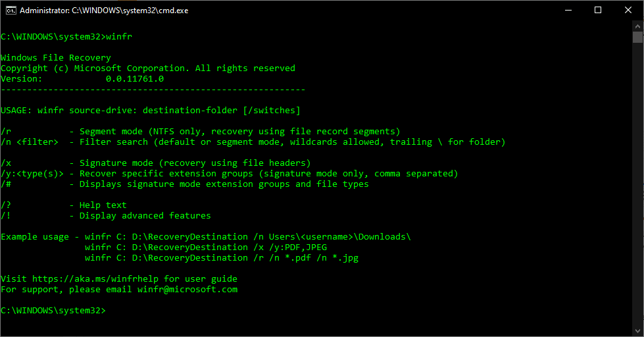
Task: Click the 'Windows File Recovery' heading text
Action: (x=56, y=58)
